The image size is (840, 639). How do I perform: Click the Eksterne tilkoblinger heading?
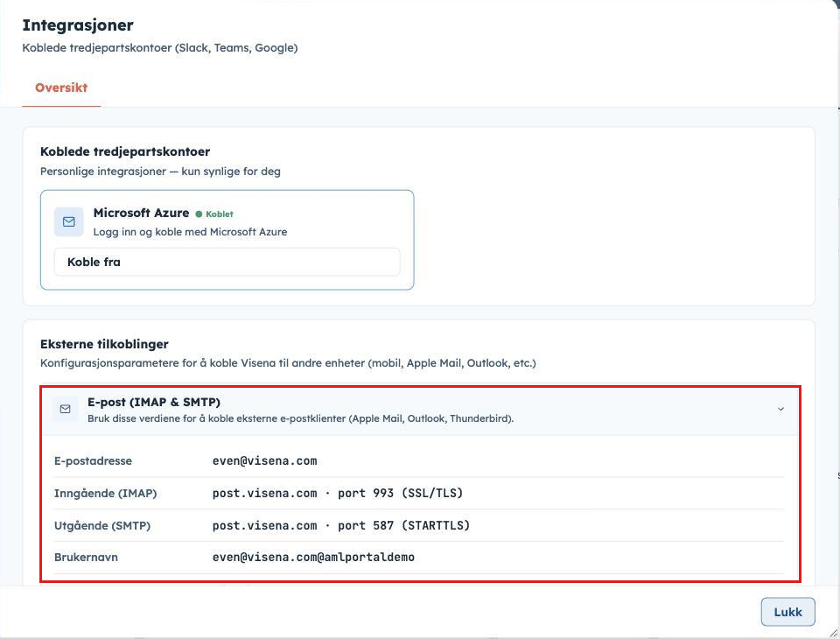point(104,344)
